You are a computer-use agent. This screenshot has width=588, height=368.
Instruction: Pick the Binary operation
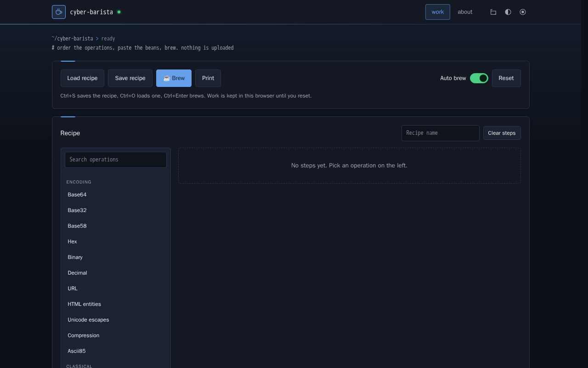[116, 257]
